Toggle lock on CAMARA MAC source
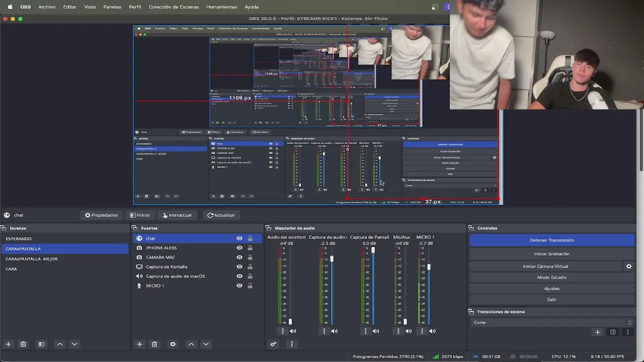This screenshot has width=644, height=362. pyautogui.click(x=250, y=257)
